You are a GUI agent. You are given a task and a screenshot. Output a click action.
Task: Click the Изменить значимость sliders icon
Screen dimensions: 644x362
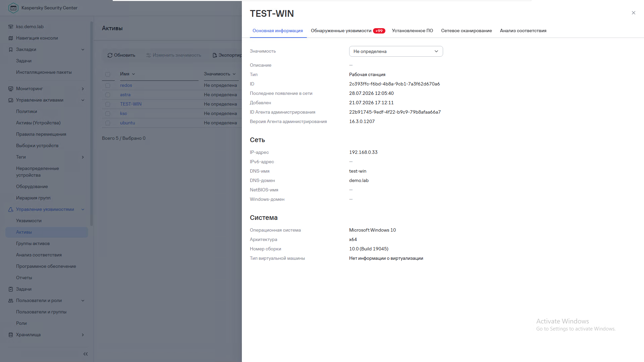click(149, 55)
